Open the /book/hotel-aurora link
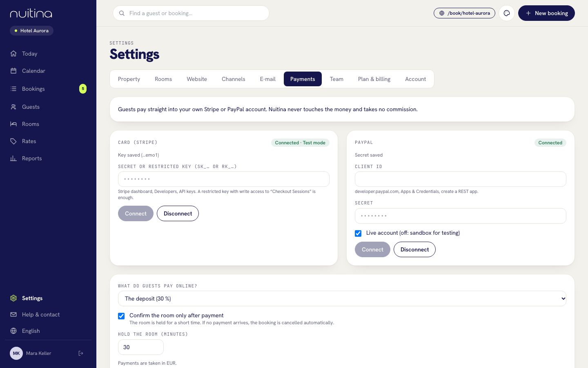The width and height of the screenshot is (588, 368). click(464, 13)
